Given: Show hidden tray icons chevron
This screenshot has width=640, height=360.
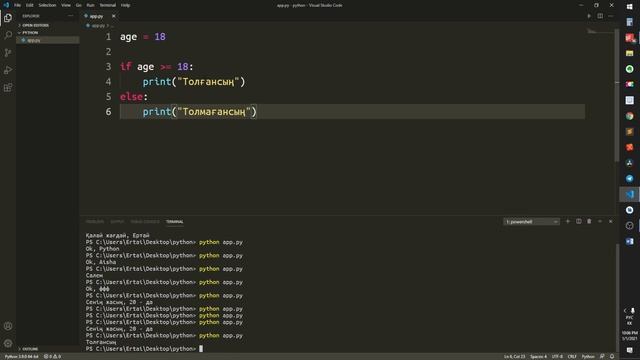Looking at the screenshot, I should [624, 311].
